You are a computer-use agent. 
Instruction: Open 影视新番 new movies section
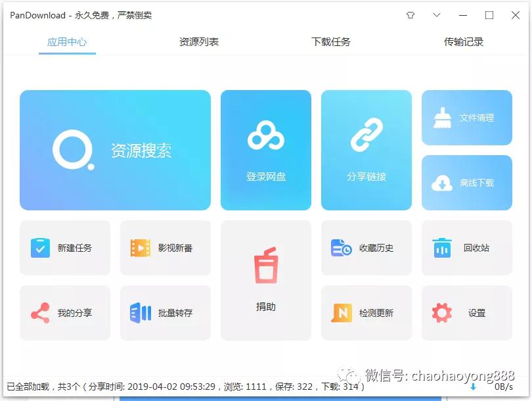165,248
